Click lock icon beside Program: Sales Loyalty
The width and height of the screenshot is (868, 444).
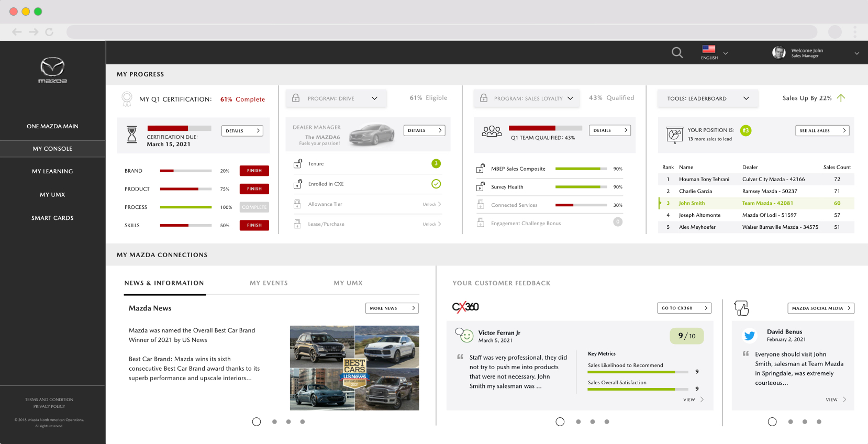pyautogui.click(x=484, y=98)
